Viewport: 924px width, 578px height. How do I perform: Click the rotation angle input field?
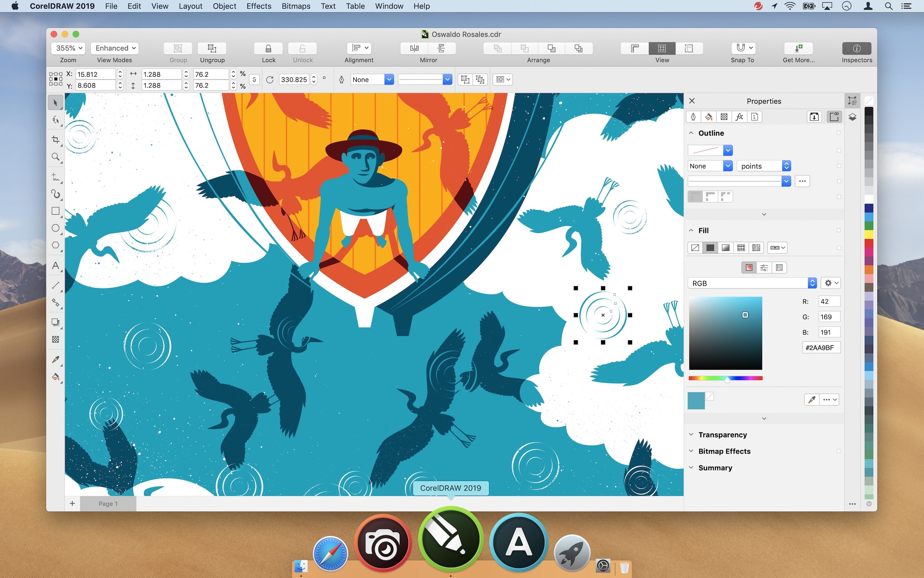coord(296,79)
